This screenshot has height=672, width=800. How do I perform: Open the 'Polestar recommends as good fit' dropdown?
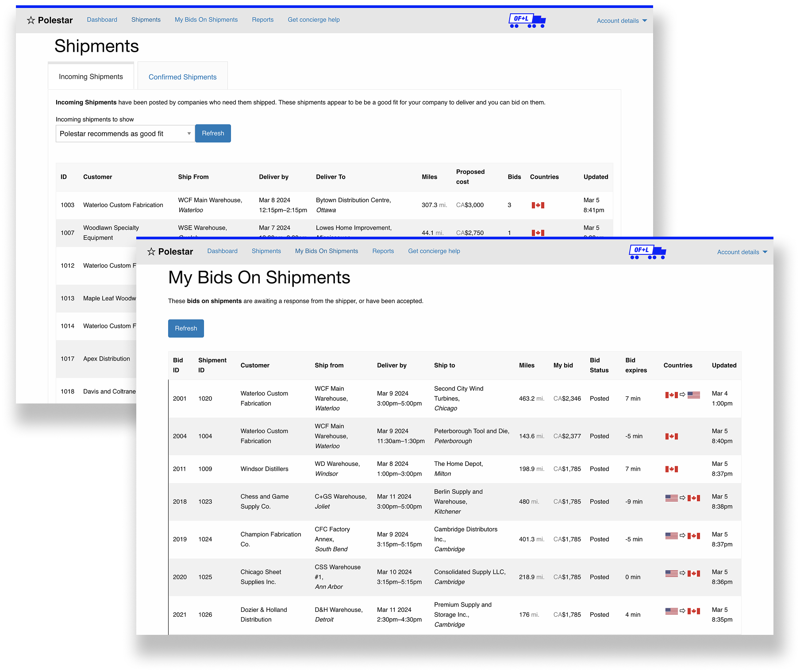point(125,134)
